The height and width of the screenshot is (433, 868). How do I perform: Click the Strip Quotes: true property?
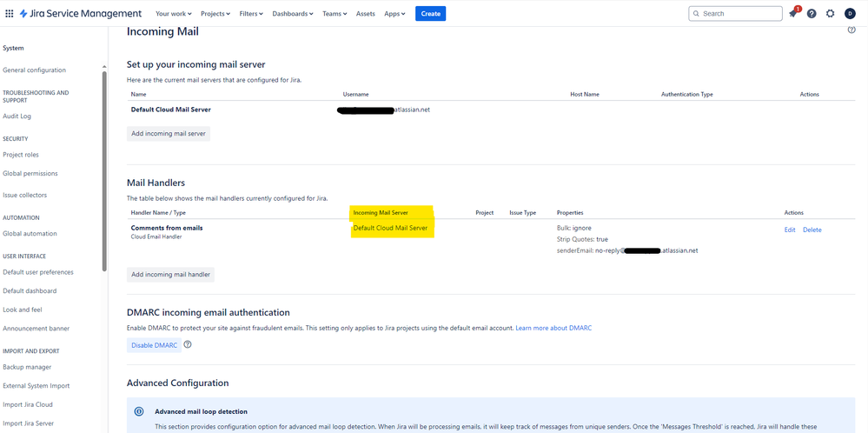tap(582, 240)
